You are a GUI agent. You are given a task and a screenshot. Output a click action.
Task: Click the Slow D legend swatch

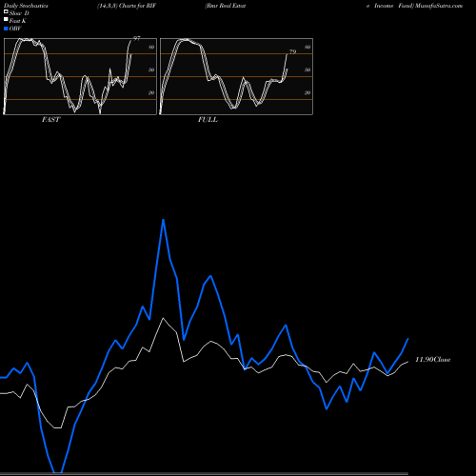(x=6, y=11)
